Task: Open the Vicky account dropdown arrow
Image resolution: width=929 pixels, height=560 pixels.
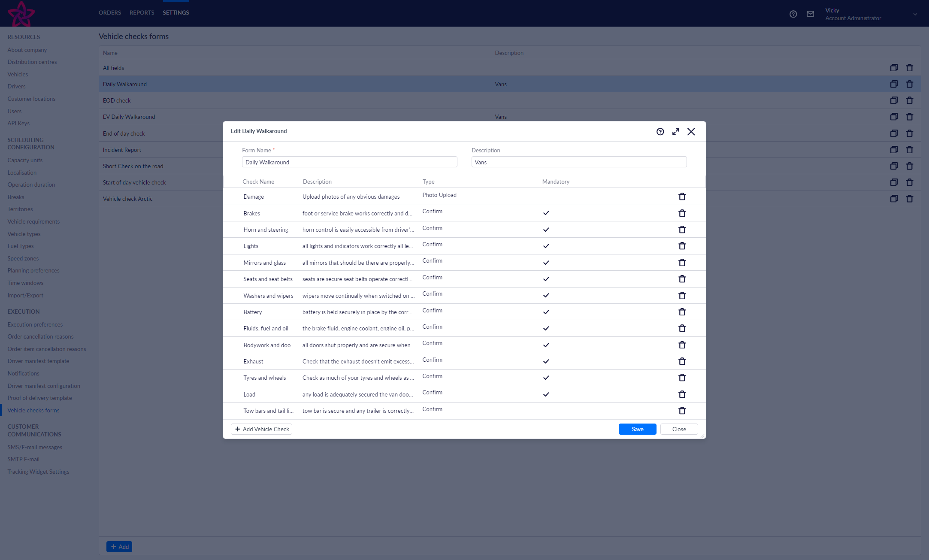Action: (915, 14)
